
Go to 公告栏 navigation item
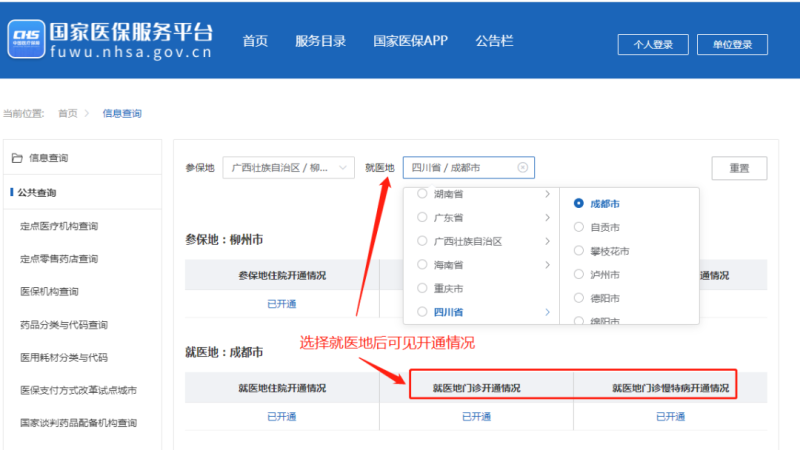[x=494, y=41]
